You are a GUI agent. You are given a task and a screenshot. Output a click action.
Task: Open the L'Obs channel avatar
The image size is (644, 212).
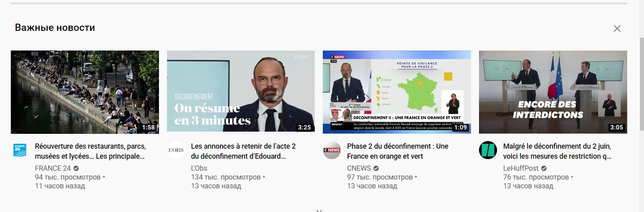click(176, 150)
